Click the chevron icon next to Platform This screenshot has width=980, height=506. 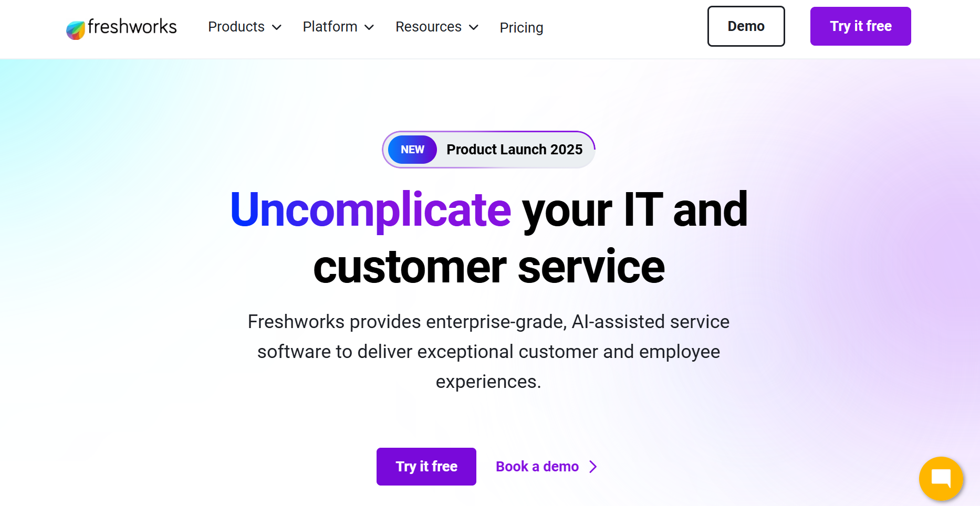(x=369, y=27)
